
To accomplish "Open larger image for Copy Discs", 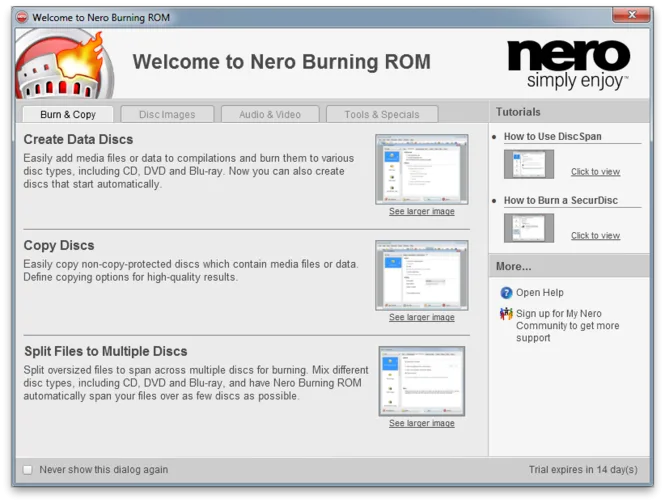I will [422, 317].
